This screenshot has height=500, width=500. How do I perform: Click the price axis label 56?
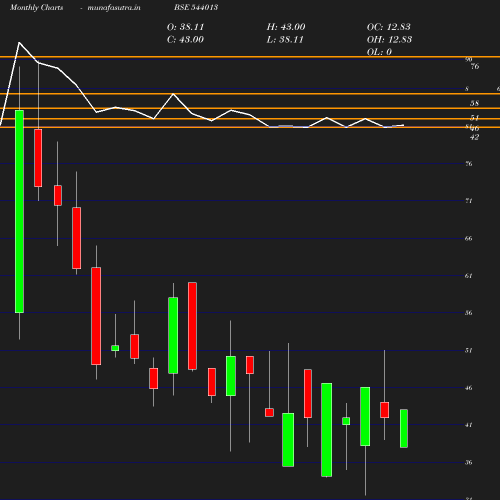pyautogui.click(x=469, y=313)
